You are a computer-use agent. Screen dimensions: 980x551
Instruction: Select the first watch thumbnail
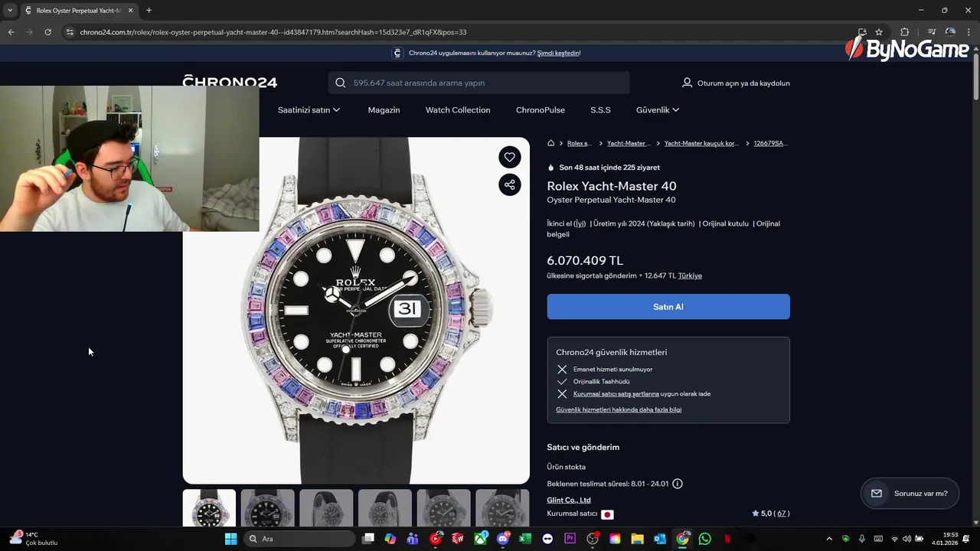[209, 508]
